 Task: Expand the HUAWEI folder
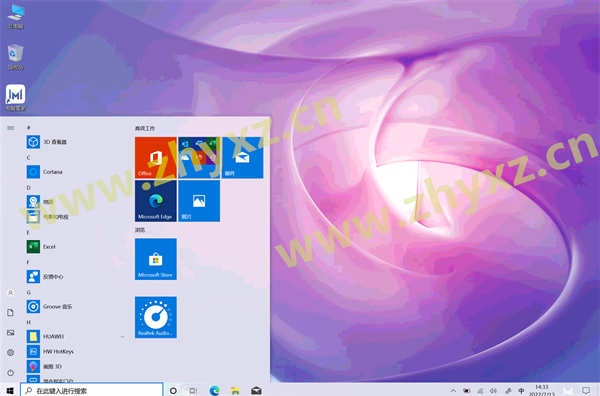coord(75,336)
